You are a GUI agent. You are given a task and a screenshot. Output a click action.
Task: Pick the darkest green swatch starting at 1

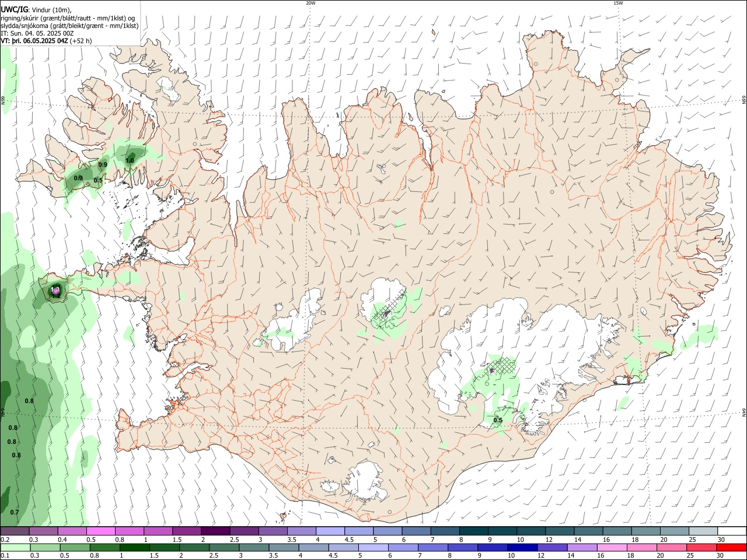click(135, 547)
